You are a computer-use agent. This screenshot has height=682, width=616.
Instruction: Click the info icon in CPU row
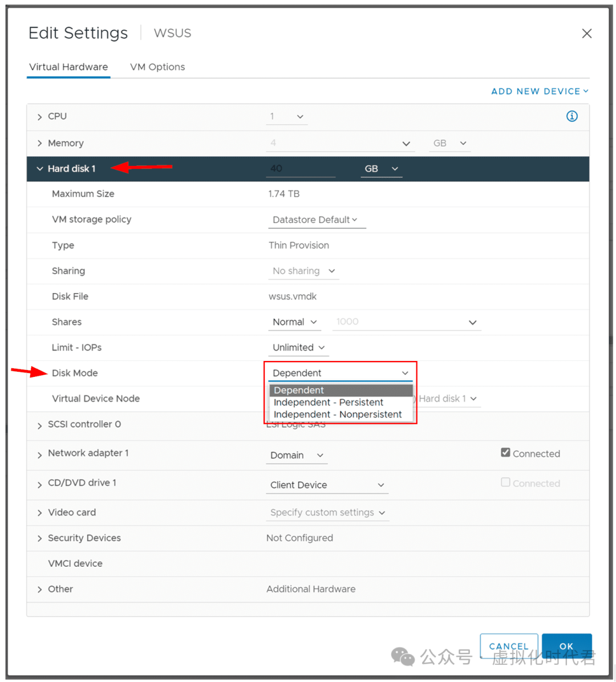(x=572, y=116)
